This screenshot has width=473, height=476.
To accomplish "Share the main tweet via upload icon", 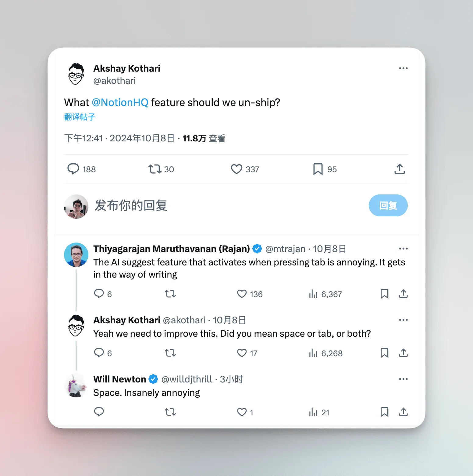I will click(400, 169).
